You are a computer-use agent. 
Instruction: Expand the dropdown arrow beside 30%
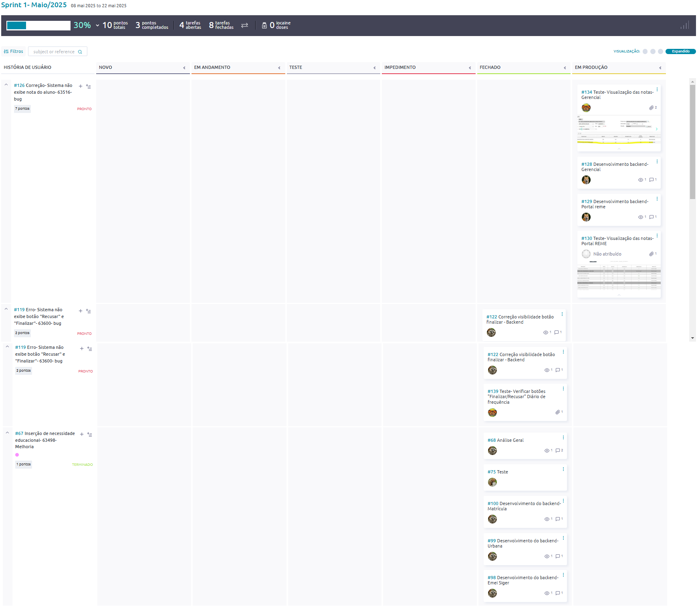click(97, 25)
